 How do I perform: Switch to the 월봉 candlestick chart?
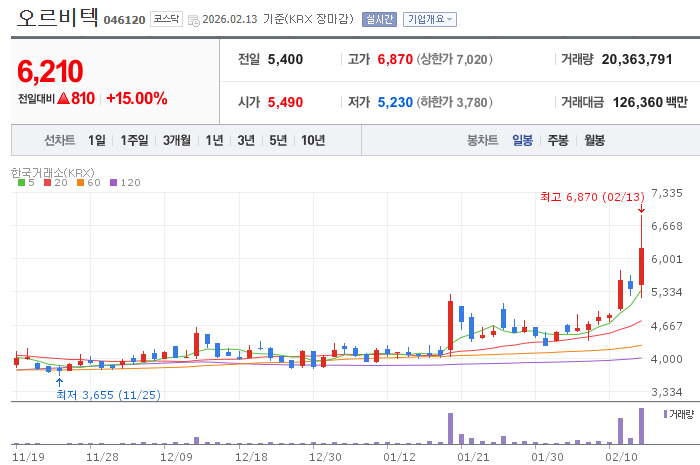point(594,140)
